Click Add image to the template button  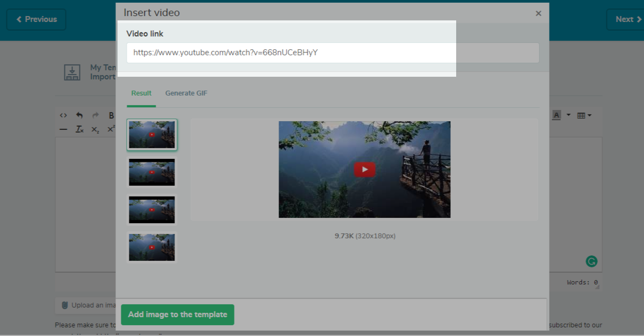177,315
